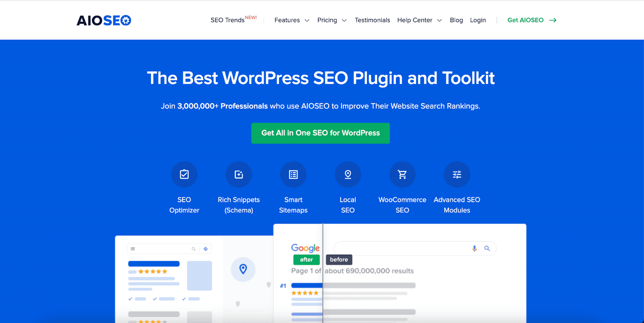Expand the Help Center dropdown chevron
This screenshot has width=644, height=323.
(440, 21)
